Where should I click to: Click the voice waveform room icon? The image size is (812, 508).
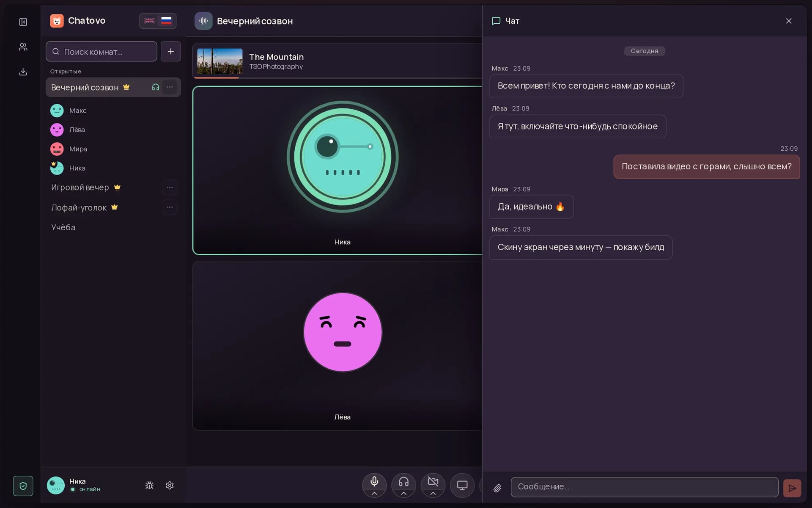point(203,21)
